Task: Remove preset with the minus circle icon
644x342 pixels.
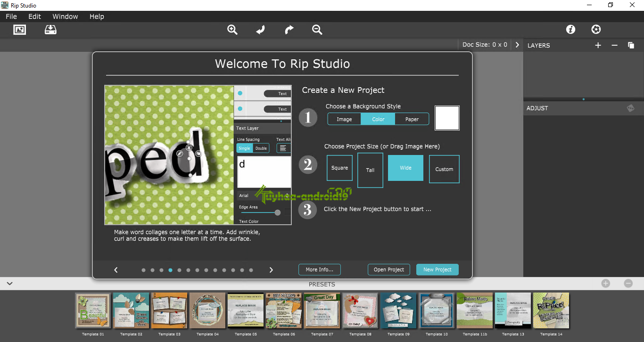Action: point(628,284)
